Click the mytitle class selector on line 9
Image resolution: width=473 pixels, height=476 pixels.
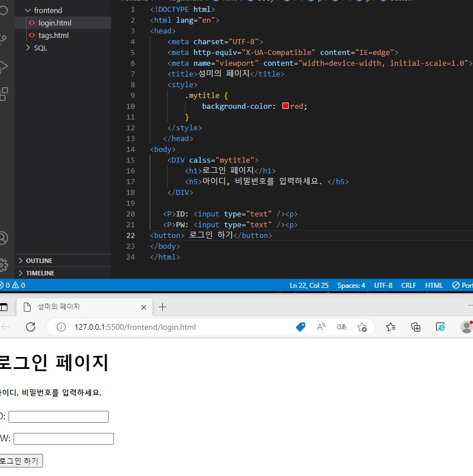click(202, 96)
